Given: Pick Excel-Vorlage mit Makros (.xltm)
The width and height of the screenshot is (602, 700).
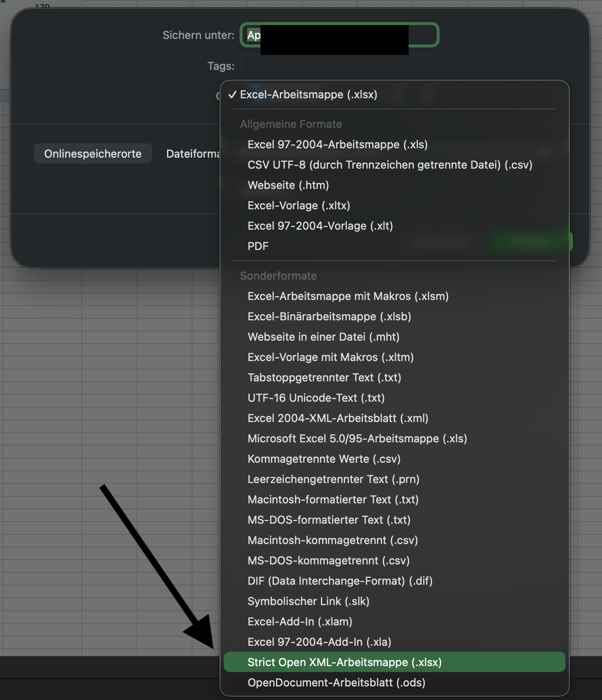Looking at the screenshot, I should 394,357.
